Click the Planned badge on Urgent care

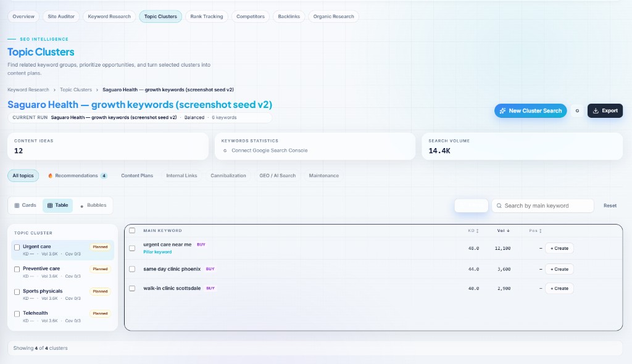coord(101,247)
